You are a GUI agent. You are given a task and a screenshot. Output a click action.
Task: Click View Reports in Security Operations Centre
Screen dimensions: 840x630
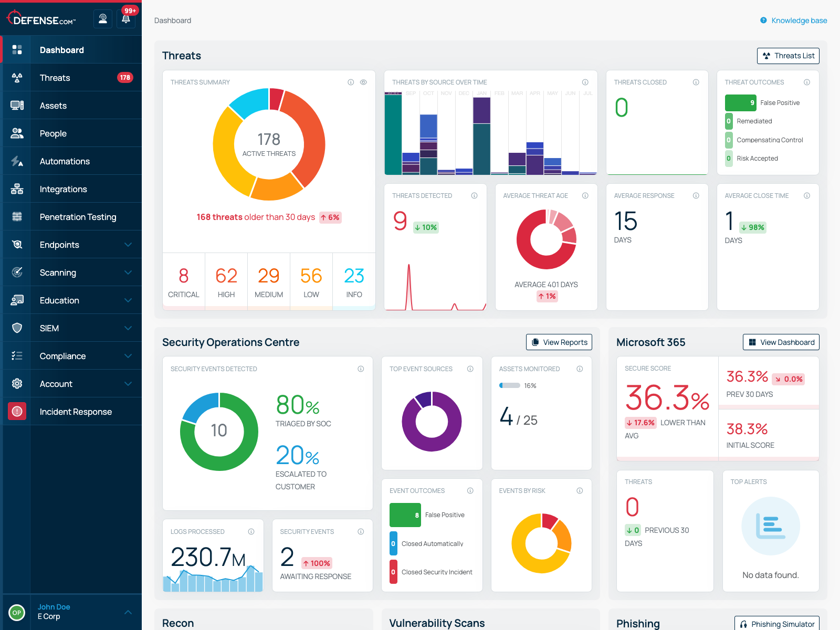tap(559, 342)
